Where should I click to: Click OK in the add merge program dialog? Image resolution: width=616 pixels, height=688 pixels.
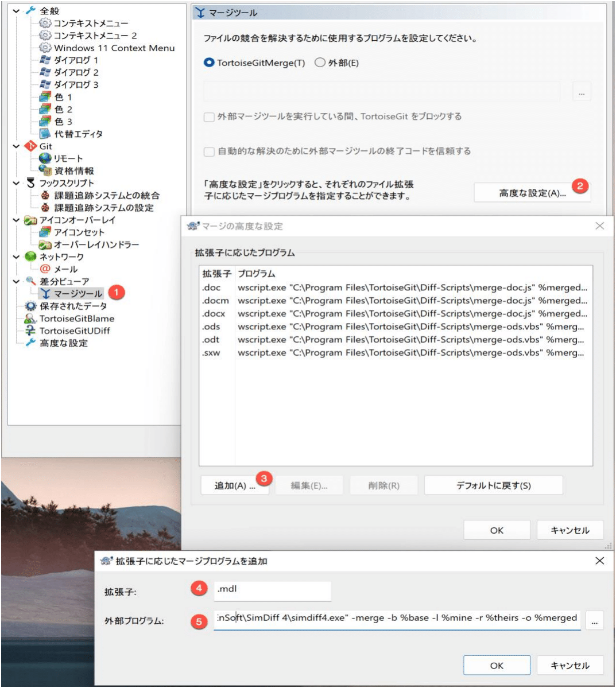(x=497, y=665)
